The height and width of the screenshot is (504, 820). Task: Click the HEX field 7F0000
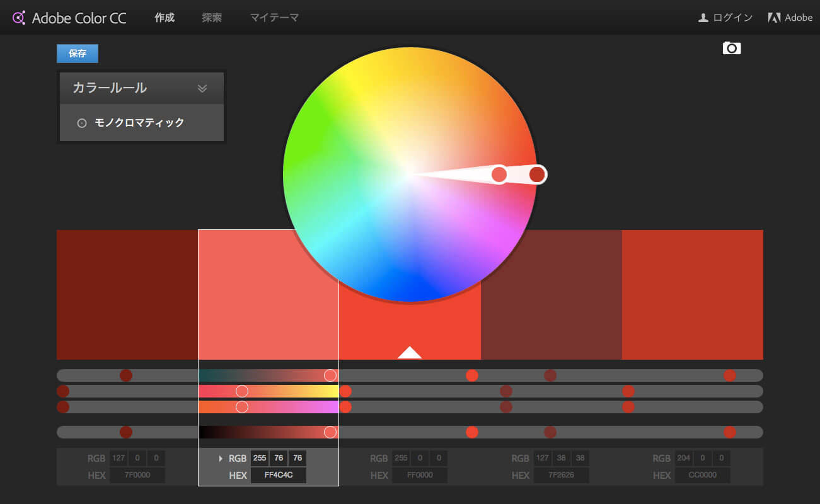click(x=137, y=476)
